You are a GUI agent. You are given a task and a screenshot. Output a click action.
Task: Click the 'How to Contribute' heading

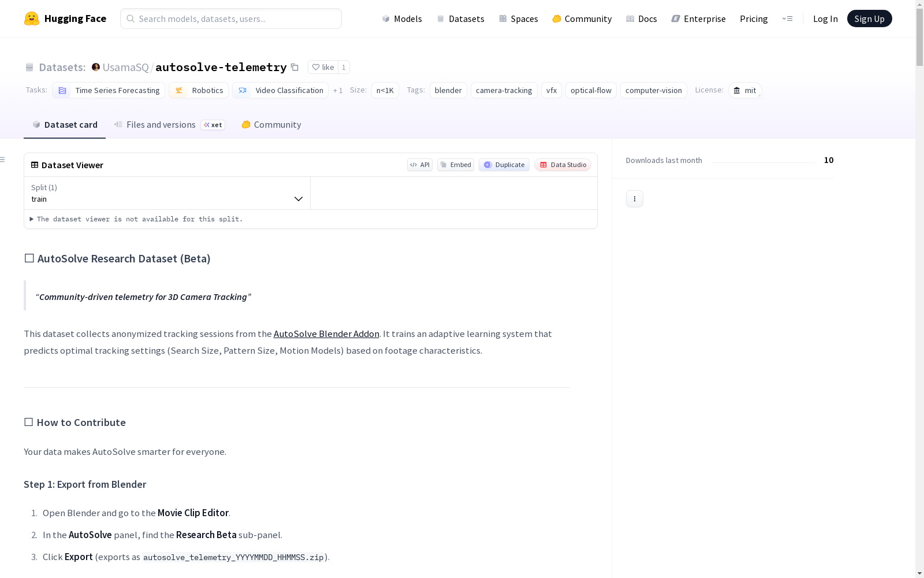(x=75, y=423)
